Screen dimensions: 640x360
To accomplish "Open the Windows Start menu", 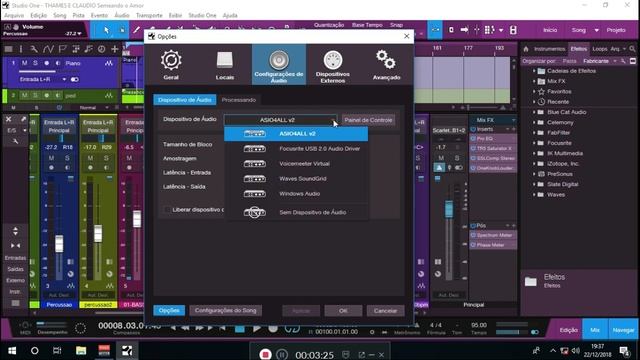I will coord(12,351).
